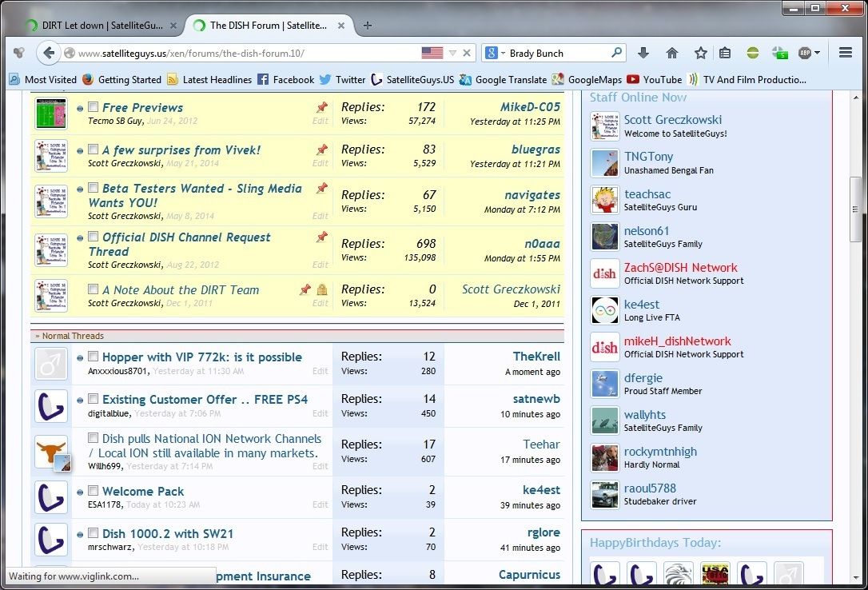
Task: Open Hopper with VIP 772k thread
Action: 202,357
